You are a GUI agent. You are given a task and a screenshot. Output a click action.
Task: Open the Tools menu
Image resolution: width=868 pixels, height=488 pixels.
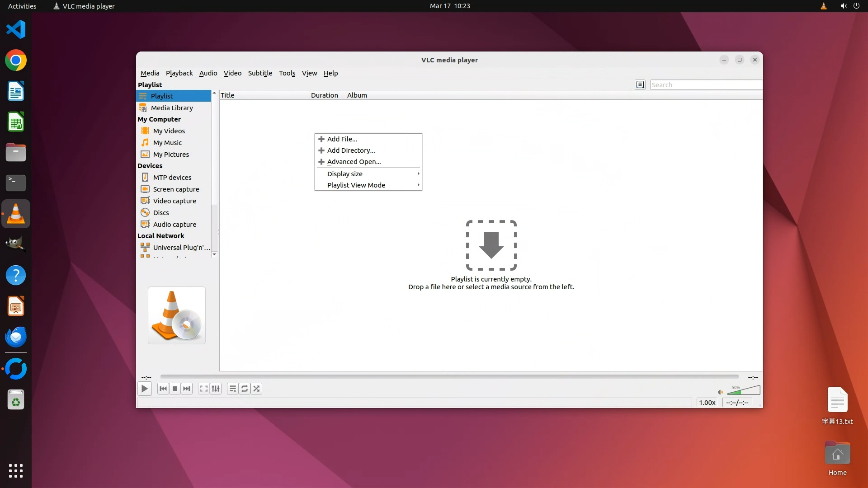[287, 73]
